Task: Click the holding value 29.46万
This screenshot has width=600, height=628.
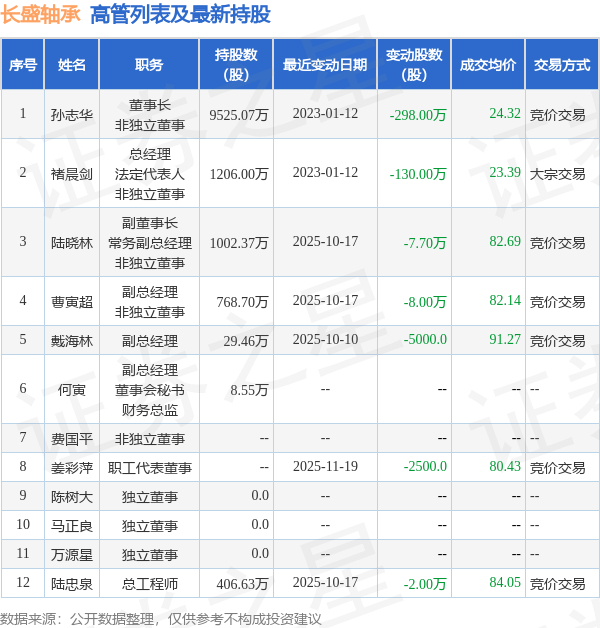Action: pyautogui.click(x=246, y=341)
